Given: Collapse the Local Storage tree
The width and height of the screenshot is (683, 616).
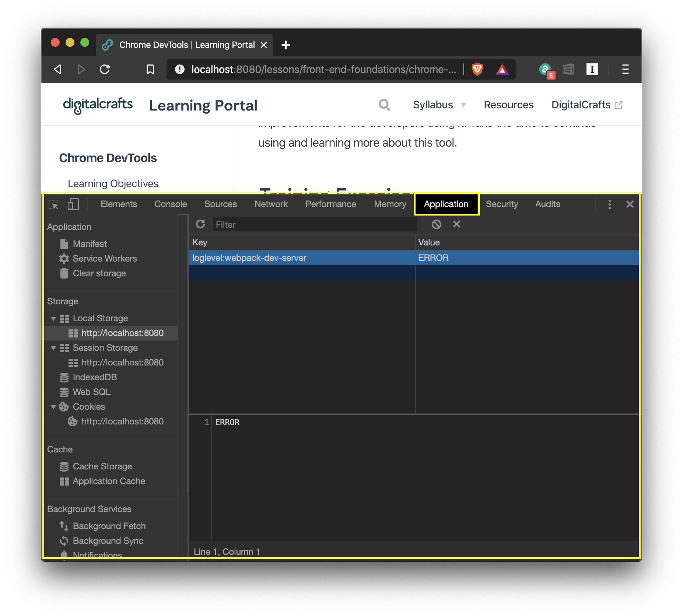Looking at the screenshot, I should [54, 318].
